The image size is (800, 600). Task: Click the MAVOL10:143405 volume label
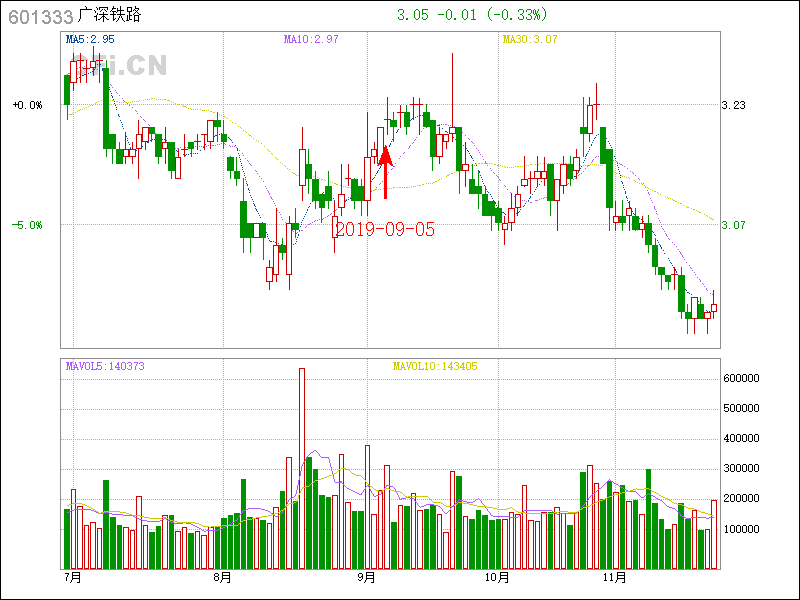point(434,367)
